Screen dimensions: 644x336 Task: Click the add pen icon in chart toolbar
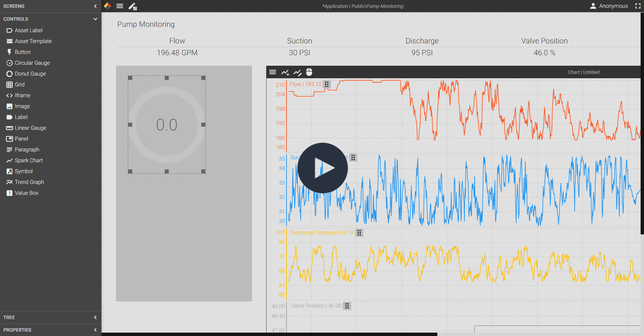[285, 72]
